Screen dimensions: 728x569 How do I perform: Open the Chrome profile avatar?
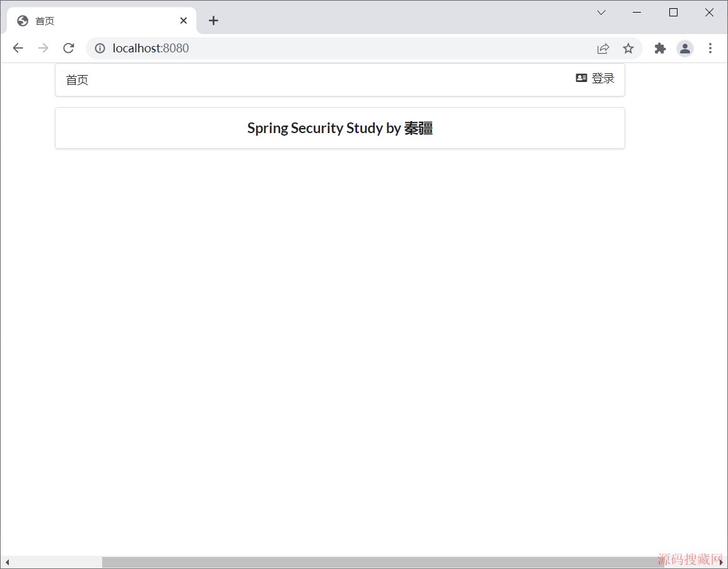(x=684, y=49)
